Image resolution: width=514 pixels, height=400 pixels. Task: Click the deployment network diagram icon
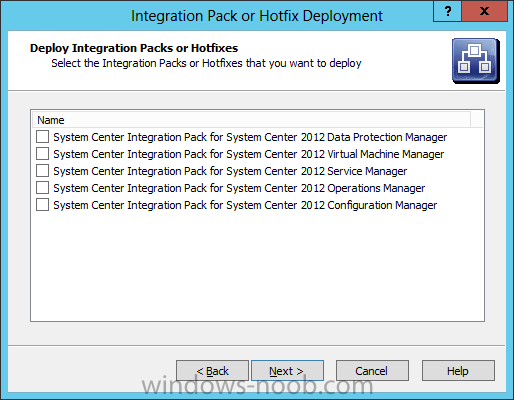(476, 61)
